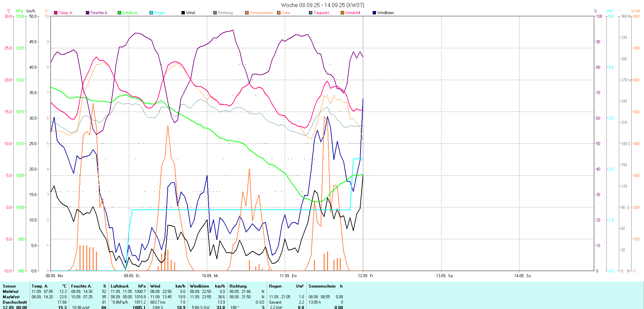Select the orange Windchill legend marker

click(x=342, y=13)
